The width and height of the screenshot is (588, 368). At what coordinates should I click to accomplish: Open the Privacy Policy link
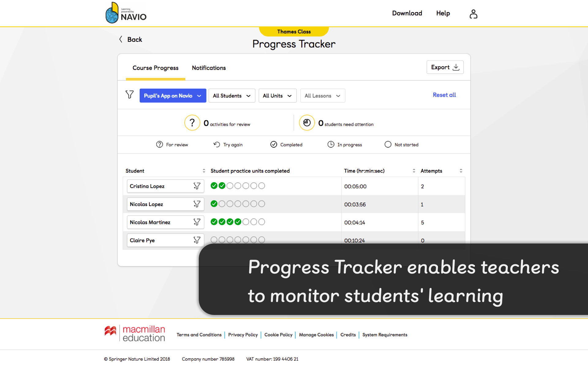coord(243,335)
